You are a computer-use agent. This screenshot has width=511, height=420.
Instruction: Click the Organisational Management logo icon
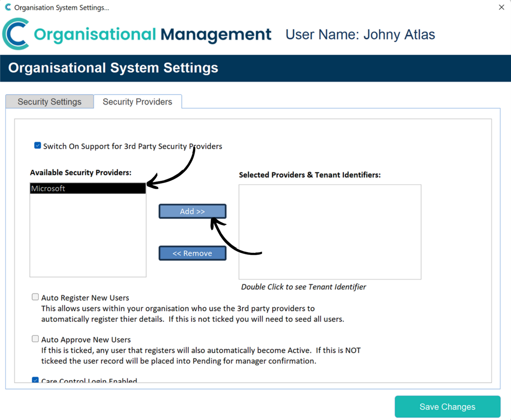click(16, 34)
